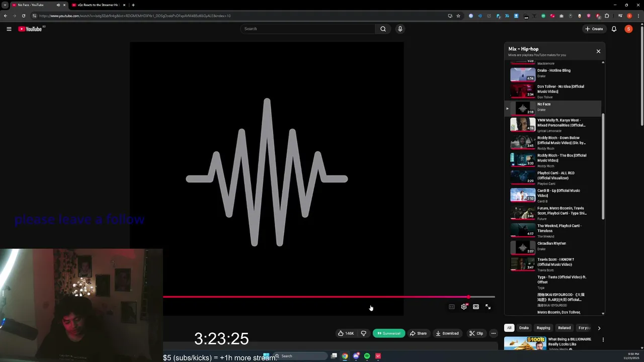Screen dimensions: 644x362
Task: Click the green Summarize button
Action: 389,333
